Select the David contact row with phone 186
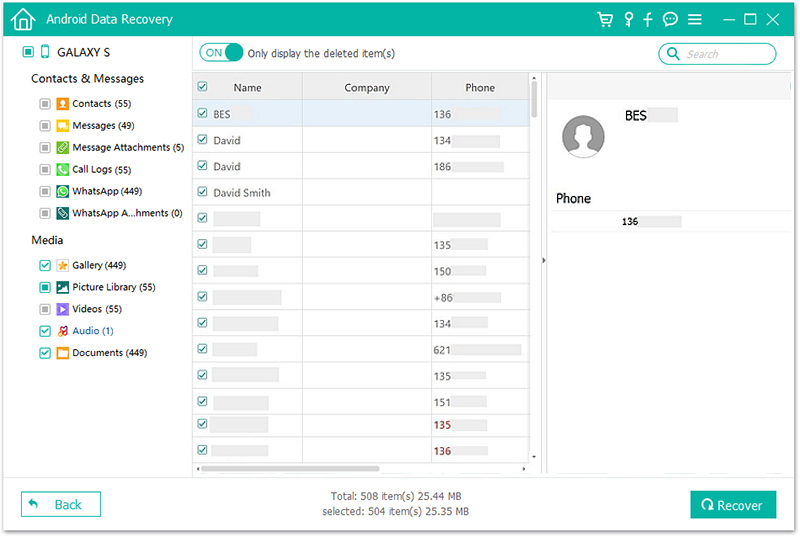The image size is (800, 537). point(361,166)
